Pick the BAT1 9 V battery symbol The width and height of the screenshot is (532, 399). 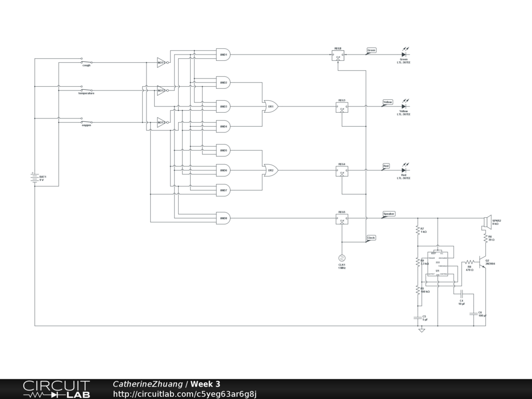34,178
